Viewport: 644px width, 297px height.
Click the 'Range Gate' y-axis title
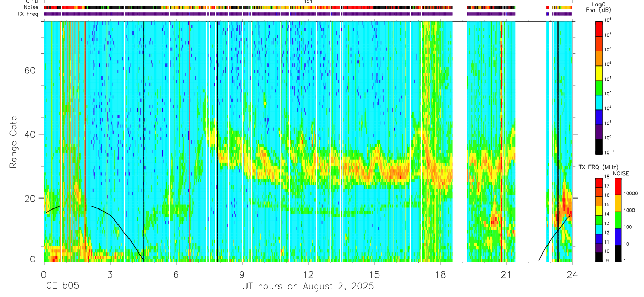tap(13, 142)
